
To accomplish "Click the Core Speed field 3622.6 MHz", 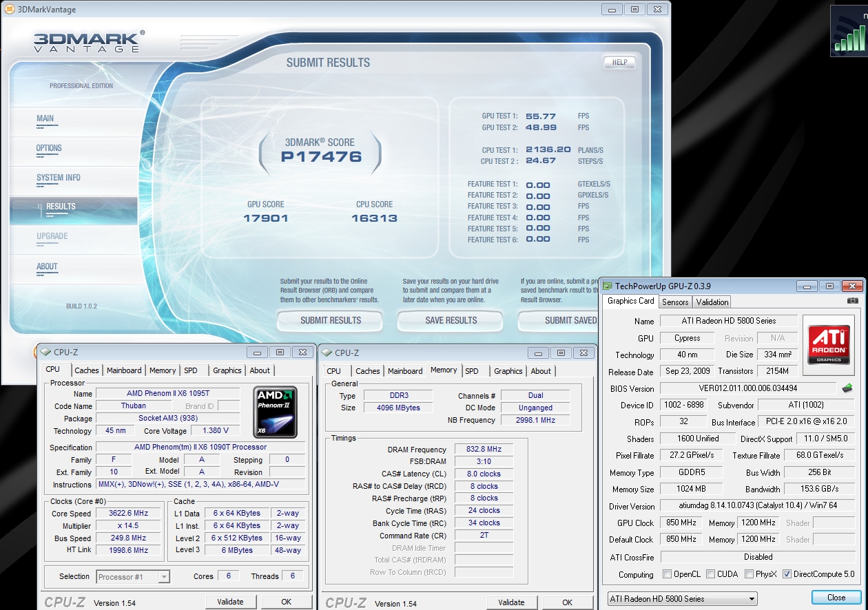I will click(128, 514).
